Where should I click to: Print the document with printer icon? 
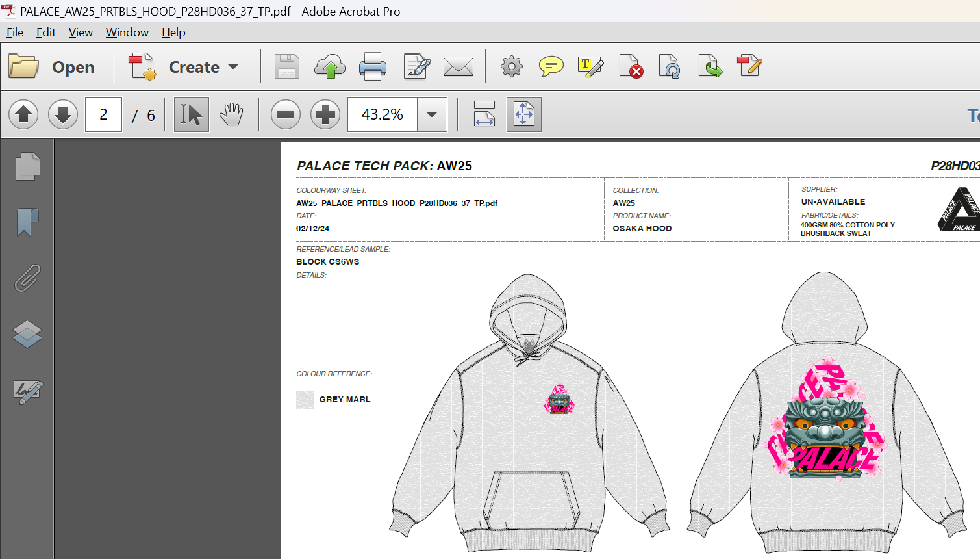373,66
